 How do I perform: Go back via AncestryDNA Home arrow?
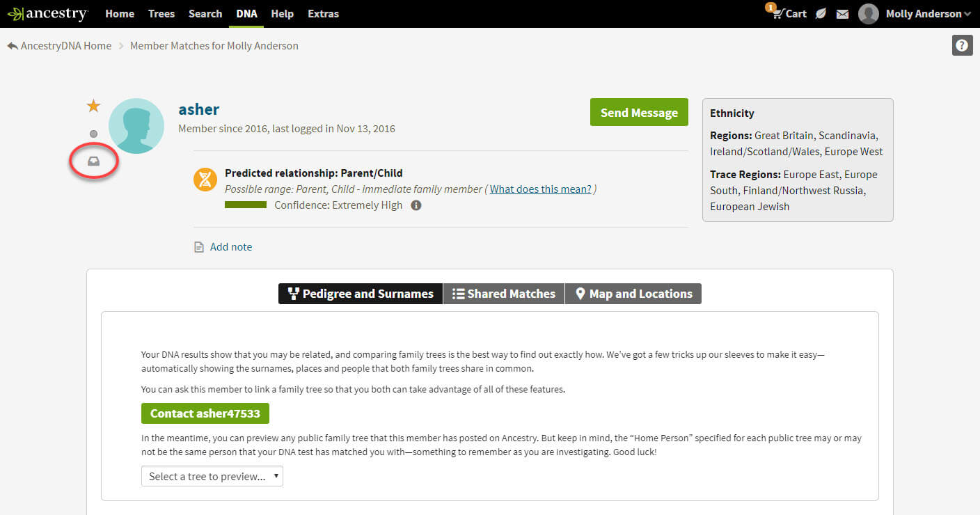coord(13,46)
